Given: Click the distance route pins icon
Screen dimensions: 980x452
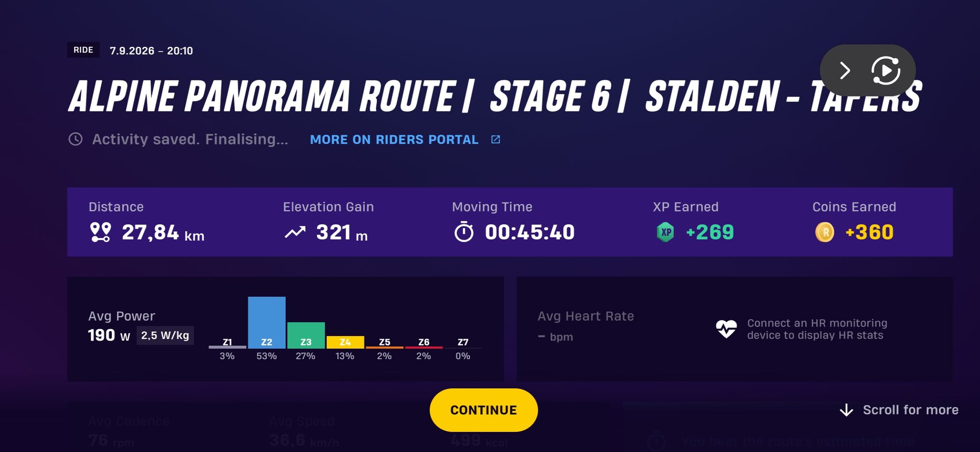Looking at the screenshot, I should point(100,232).
